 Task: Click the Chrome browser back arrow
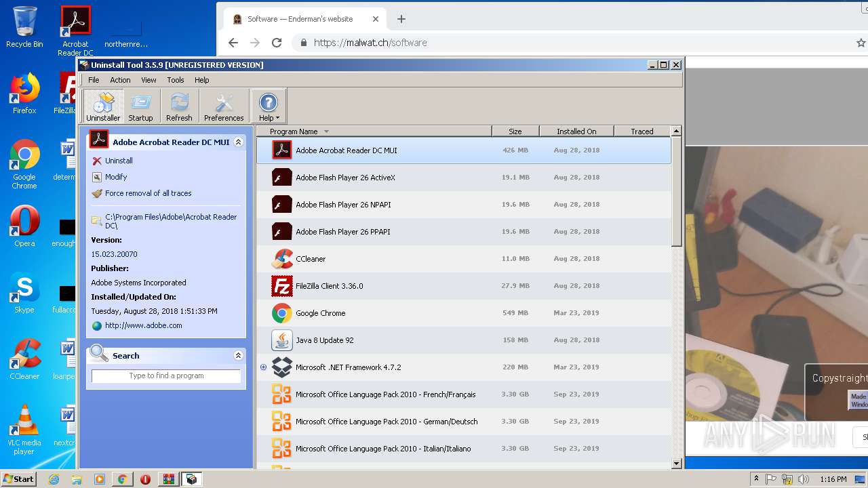tap(233, 43)
